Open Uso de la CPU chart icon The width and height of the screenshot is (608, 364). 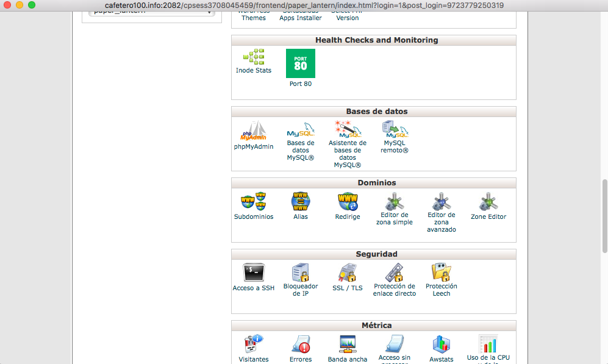488,344
